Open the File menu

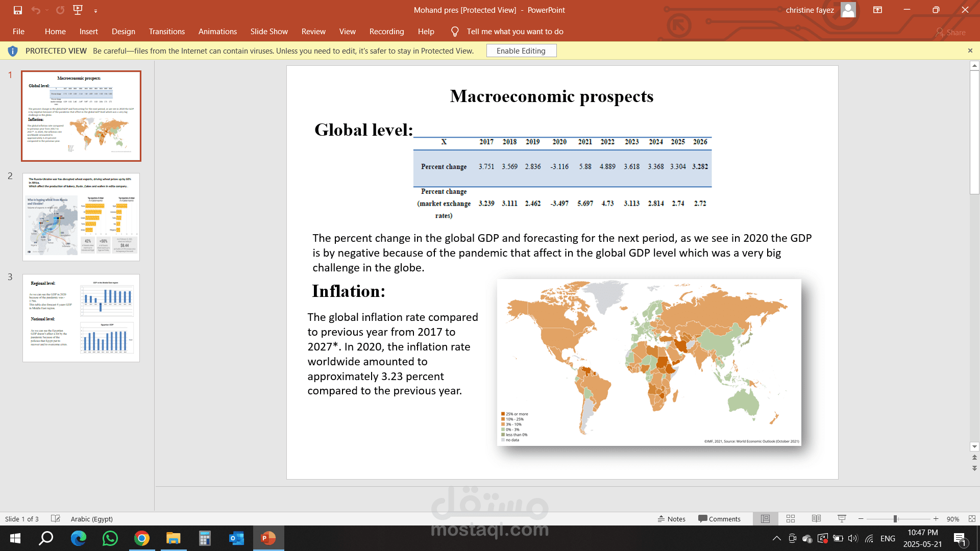coord(18,32)
